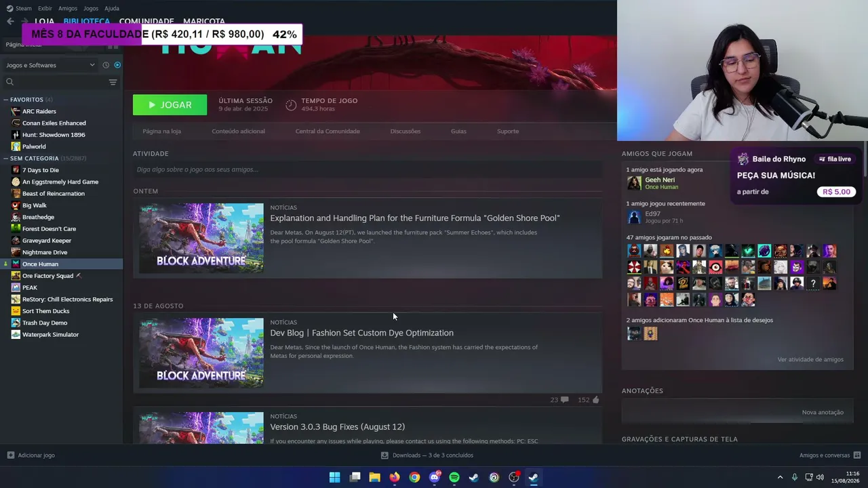Open Discord from the taskbar

click(435, 477)
